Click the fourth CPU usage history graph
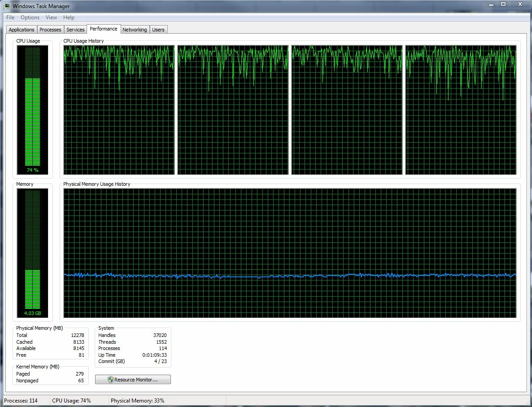The image size is (532, 407). coord(461,110)
